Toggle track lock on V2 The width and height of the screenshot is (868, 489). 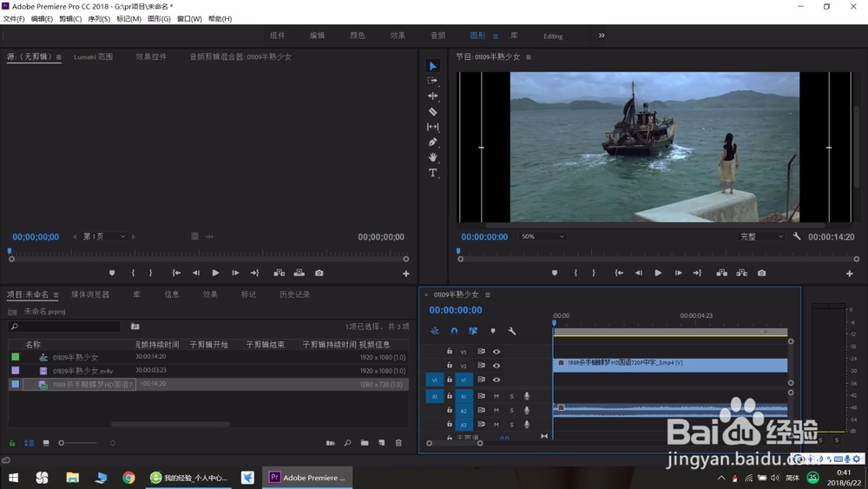click(x=450, y=366)
